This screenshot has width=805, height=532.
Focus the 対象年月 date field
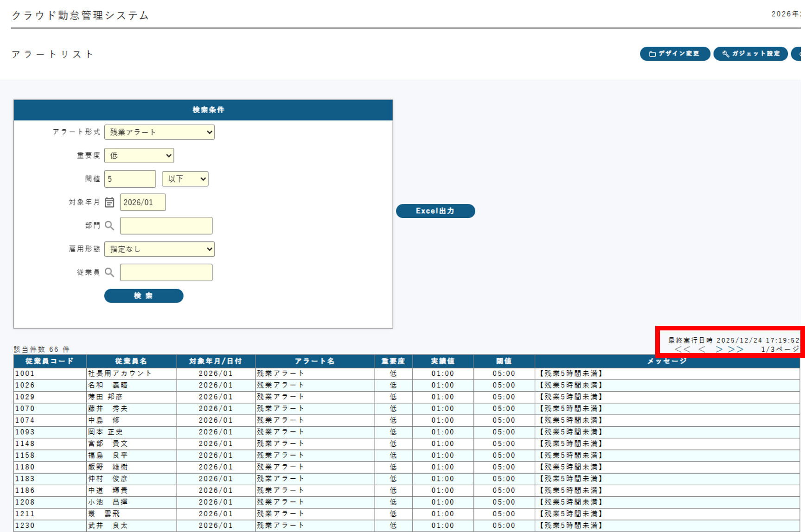(143, 203)
